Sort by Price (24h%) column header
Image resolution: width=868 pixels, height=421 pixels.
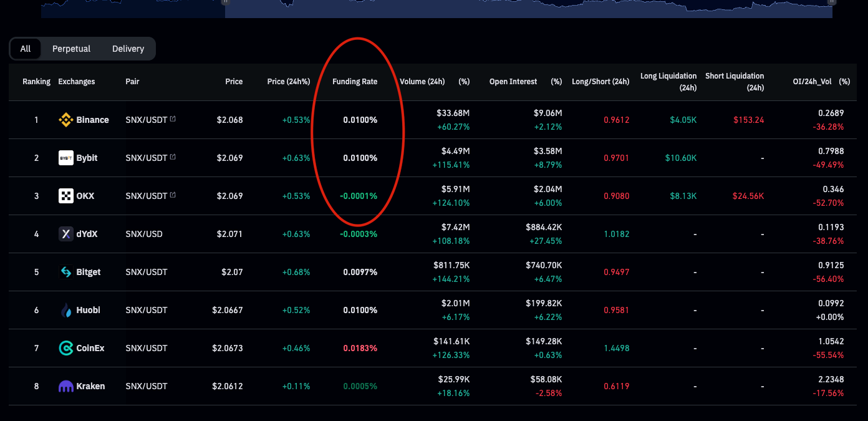pyautogui.click(x=289, y=82)
